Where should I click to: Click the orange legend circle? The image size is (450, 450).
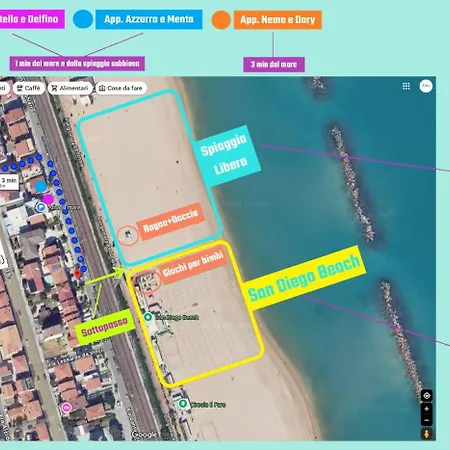point(221,20)
